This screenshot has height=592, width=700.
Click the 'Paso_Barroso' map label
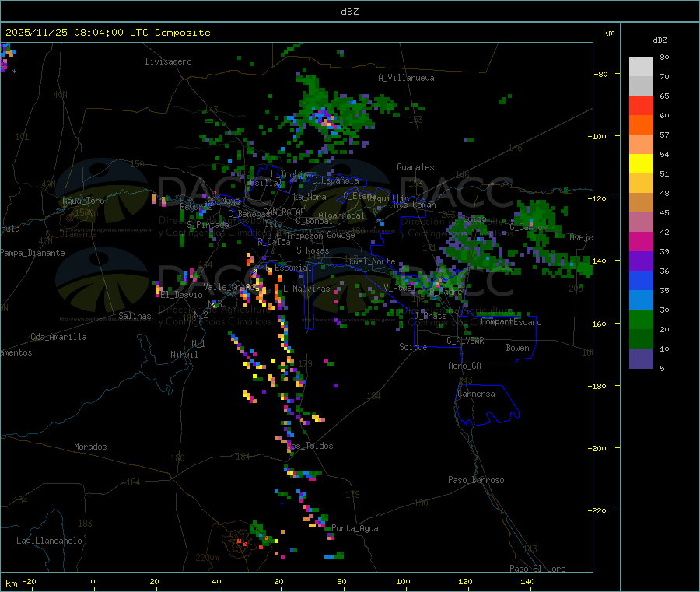pos(476,480)
